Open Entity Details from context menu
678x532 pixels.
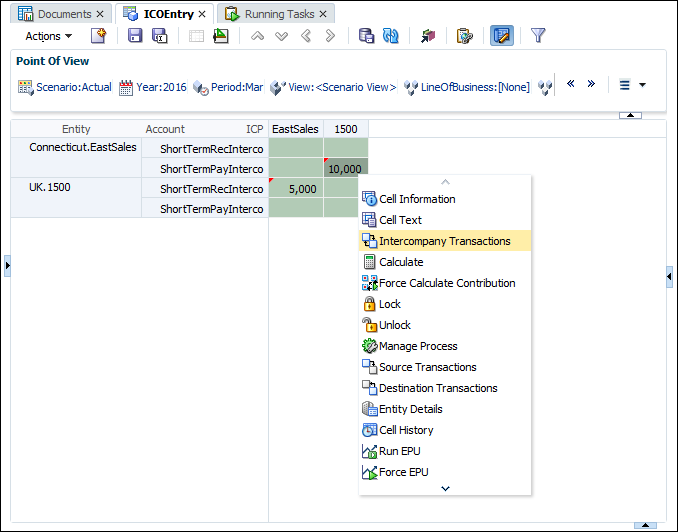[x=445, y=409]
